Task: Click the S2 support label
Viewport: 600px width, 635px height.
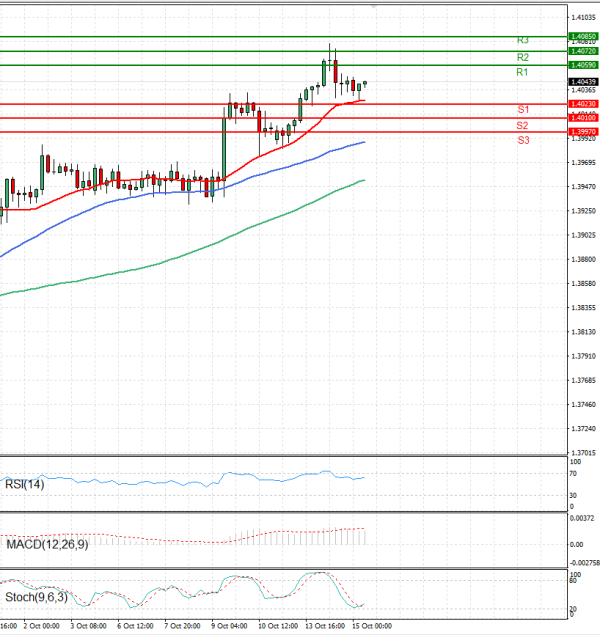Action: point(523,125)
